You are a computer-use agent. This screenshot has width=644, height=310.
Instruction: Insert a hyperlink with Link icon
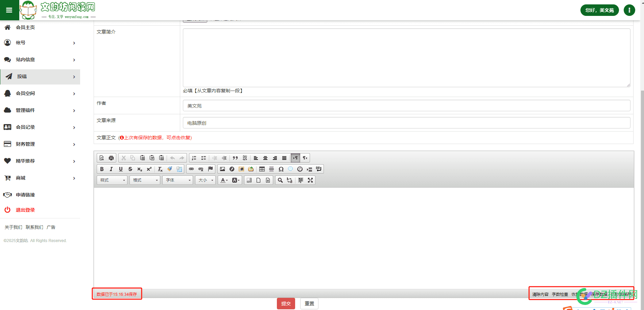click(x=191, y=169)
